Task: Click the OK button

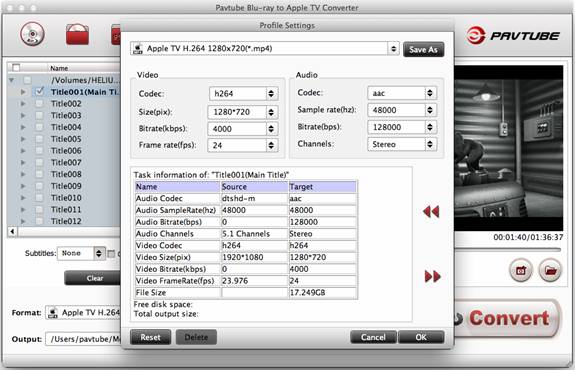Action: pos(421,337)
